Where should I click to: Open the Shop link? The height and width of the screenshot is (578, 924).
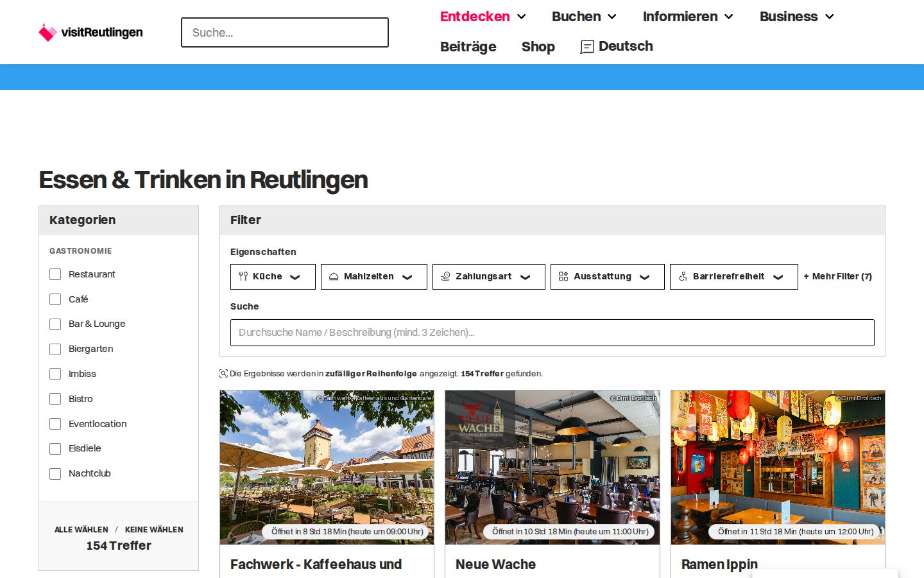coord(538,47)
